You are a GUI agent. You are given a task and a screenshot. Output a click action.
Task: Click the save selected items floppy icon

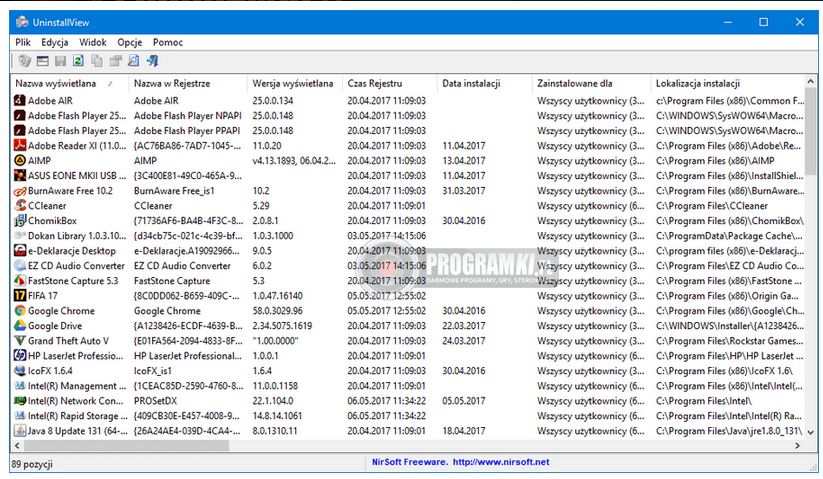(60, 61)
